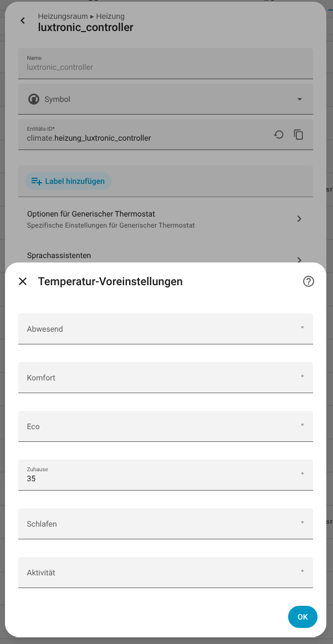Close the Temperatur-Voreinstellungen dialog with X

click(x=23, y=281)
